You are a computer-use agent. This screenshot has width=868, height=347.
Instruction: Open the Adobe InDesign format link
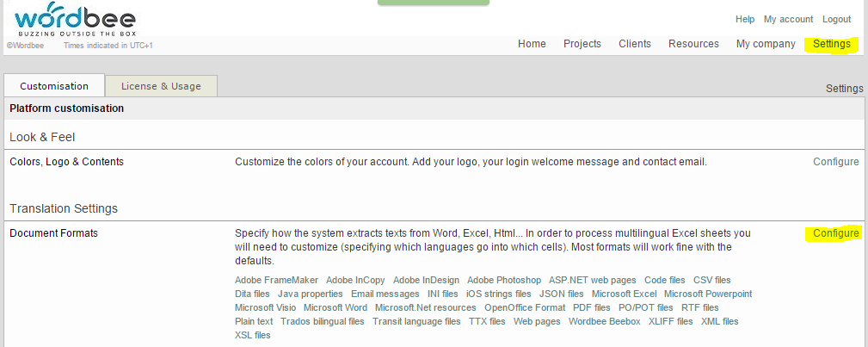click(x=427, y=280)
